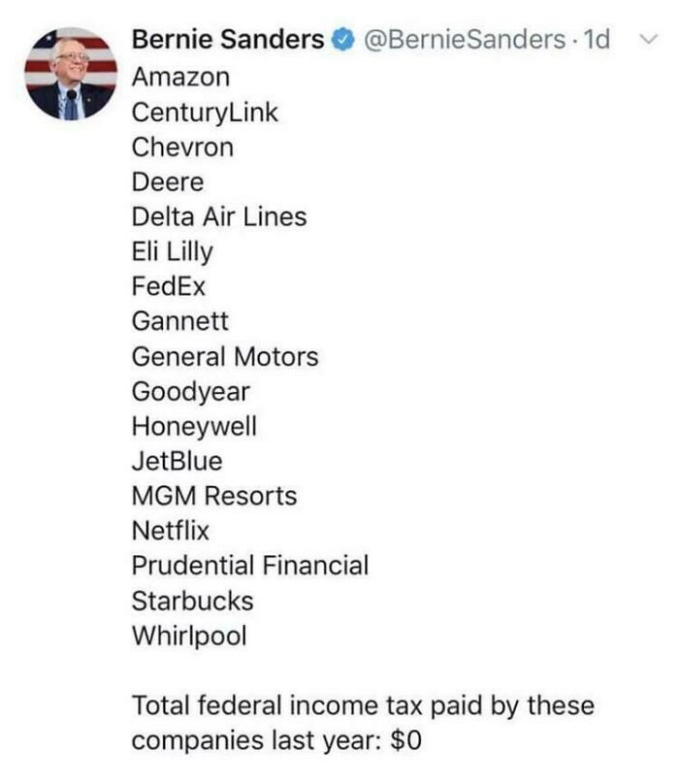Click the Eli Lilly line
Viewport: 679px width, 784px height.
tap(172, 252)
